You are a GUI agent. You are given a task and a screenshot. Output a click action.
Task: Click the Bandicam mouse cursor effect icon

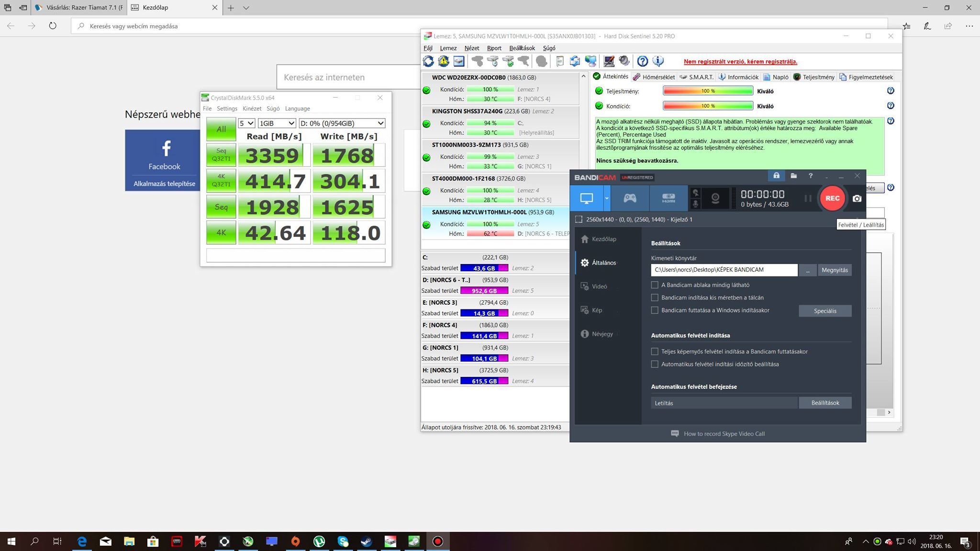[695, 193]
